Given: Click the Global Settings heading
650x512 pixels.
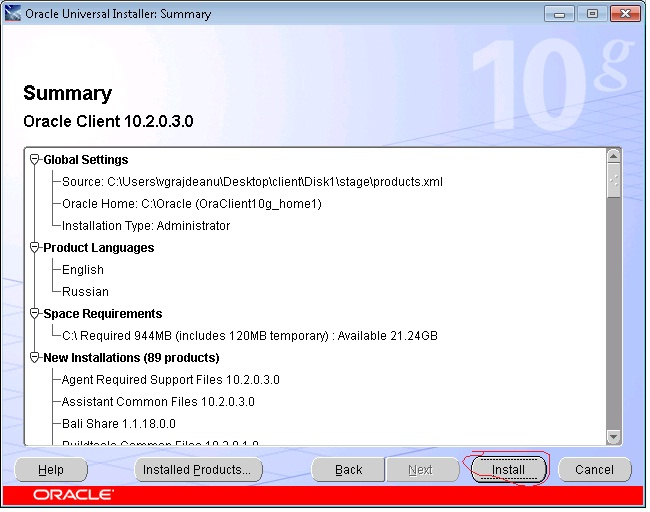Looking at the screenshot, I should (86, 160).
